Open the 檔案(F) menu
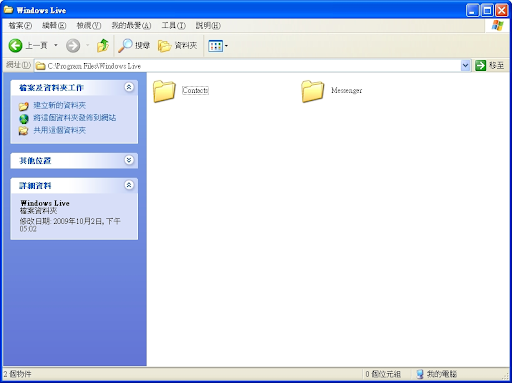Image resolution: width=512 pixels, height=383 pixels. coord(20,26)
